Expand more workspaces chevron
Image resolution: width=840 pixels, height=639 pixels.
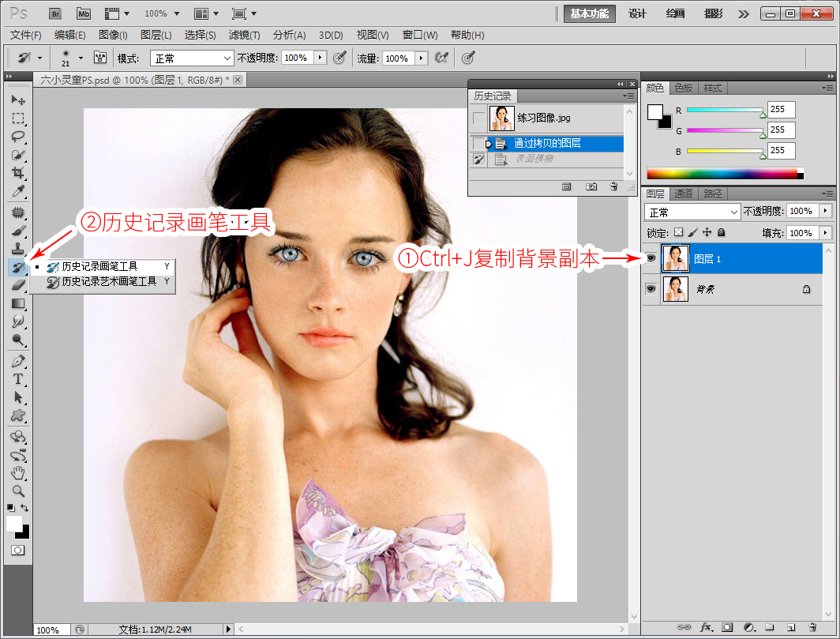click(743, 14)
